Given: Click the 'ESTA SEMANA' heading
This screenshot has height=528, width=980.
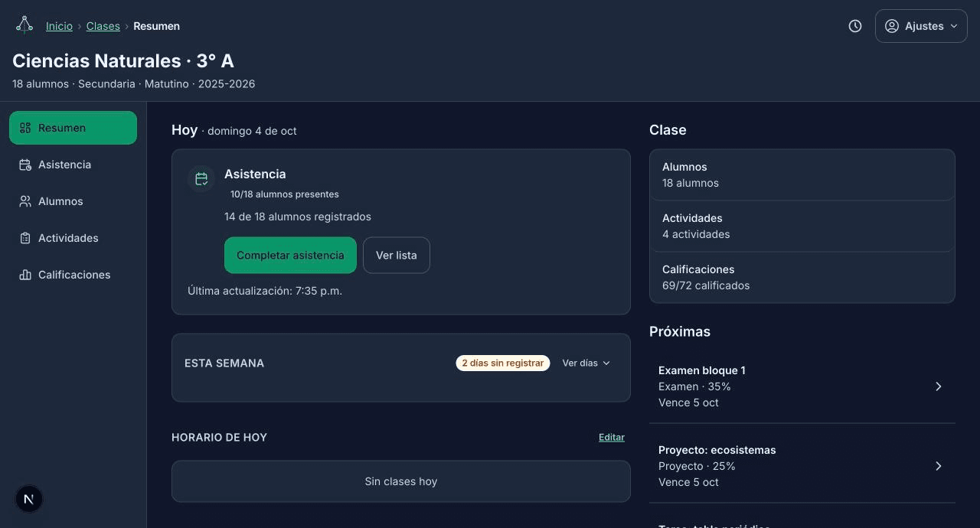Looking at the screenshot, I should point(224,363).
